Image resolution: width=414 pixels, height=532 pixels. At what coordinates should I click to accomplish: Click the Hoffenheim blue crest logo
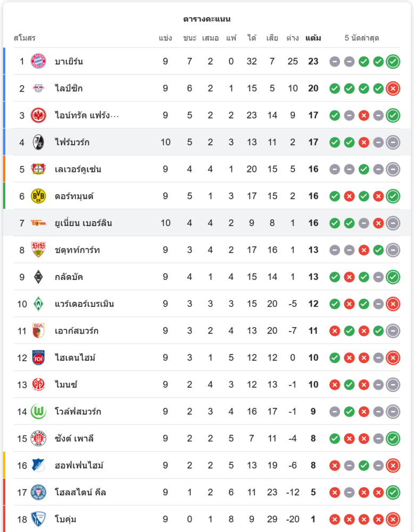(x=38, y=465)
